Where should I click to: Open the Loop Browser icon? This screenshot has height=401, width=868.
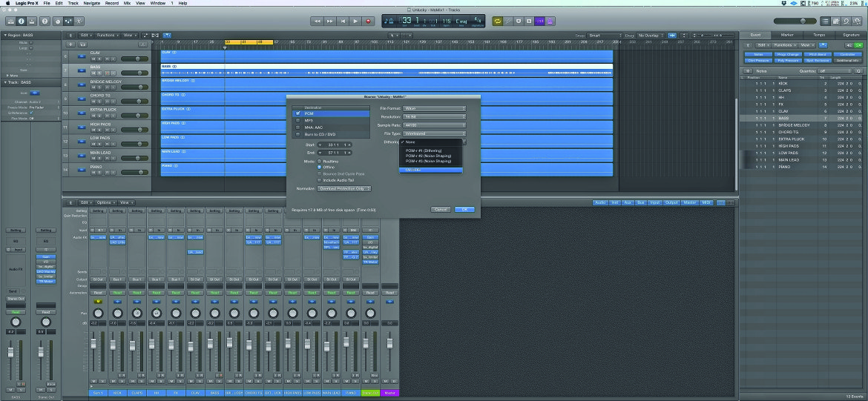pyautogui.click(x=846, y=21)
